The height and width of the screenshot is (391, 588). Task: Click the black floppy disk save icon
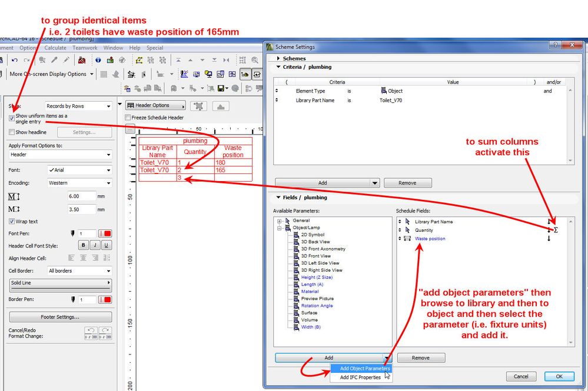coord(221,88)
